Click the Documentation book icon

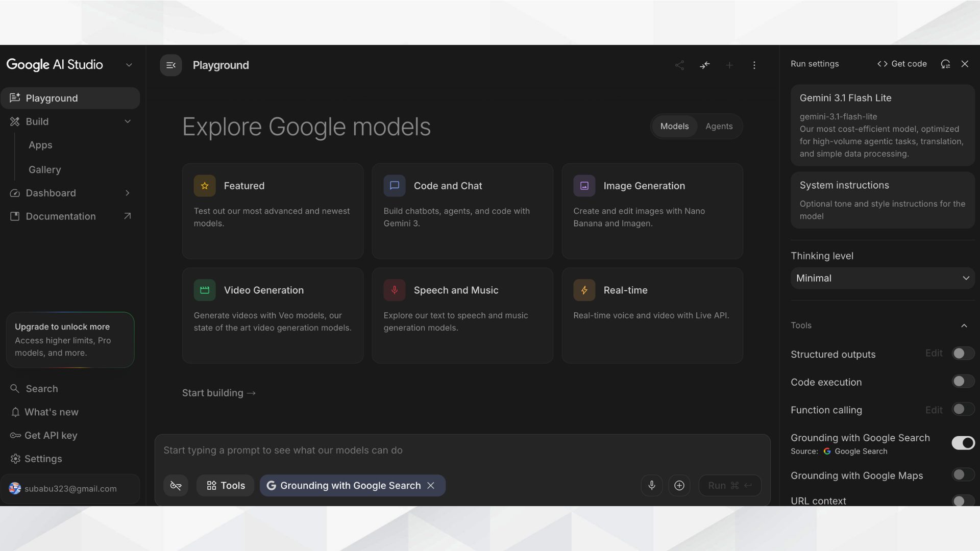point(15,216)
